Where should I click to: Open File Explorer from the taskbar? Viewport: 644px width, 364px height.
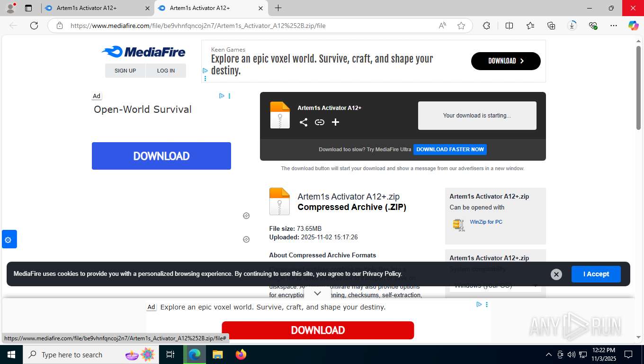tap(217, 355)
